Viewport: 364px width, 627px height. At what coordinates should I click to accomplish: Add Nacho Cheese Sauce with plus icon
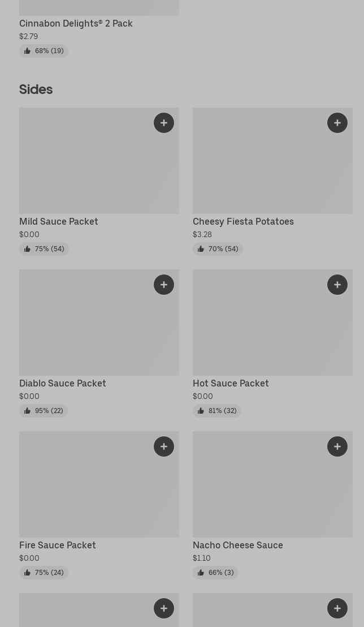click(x=337, y=446)
